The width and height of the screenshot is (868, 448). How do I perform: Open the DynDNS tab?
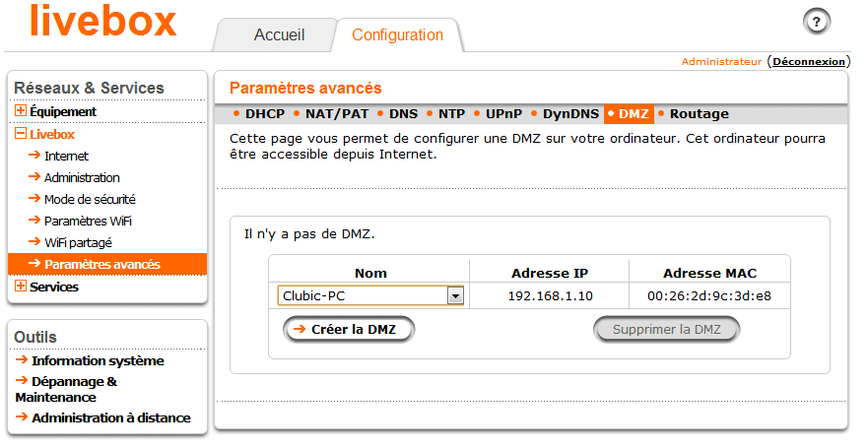coord(570,114)
